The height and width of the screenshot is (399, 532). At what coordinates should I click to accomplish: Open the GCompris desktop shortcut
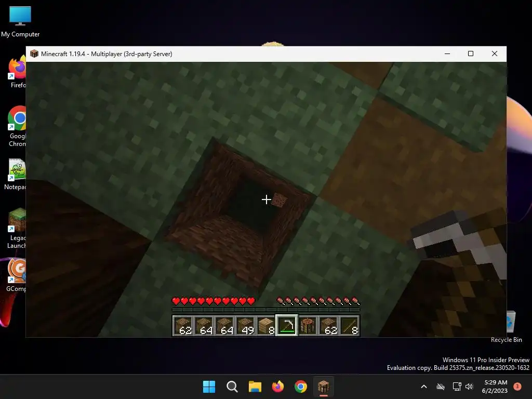click(17, 275)
